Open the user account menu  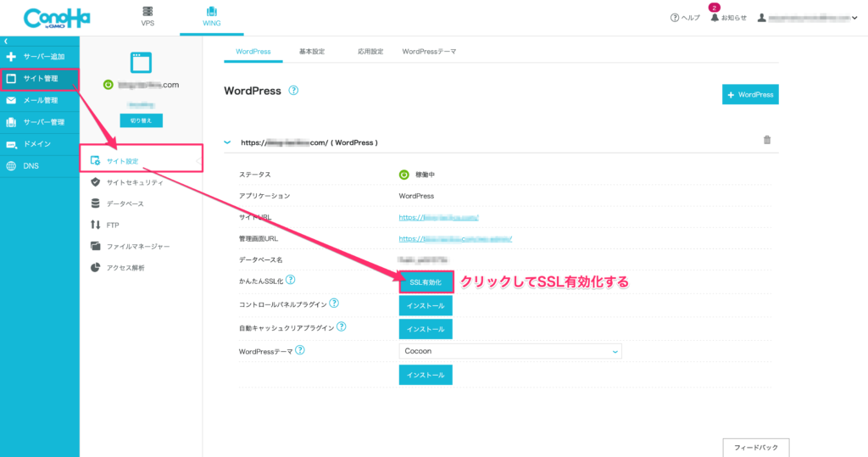(x=808, y=18)
